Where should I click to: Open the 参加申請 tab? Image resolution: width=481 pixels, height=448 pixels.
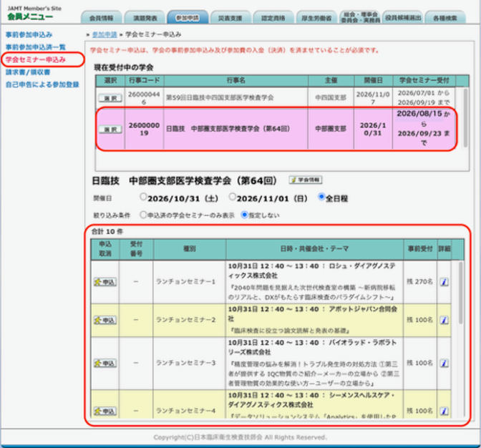click(x=188, y=17)
